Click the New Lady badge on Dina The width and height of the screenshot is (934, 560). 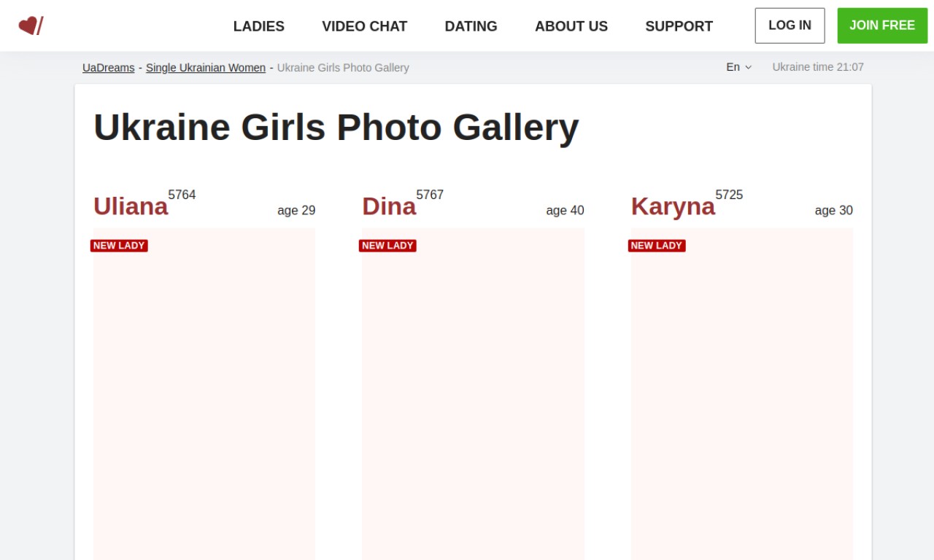(387, 246)
